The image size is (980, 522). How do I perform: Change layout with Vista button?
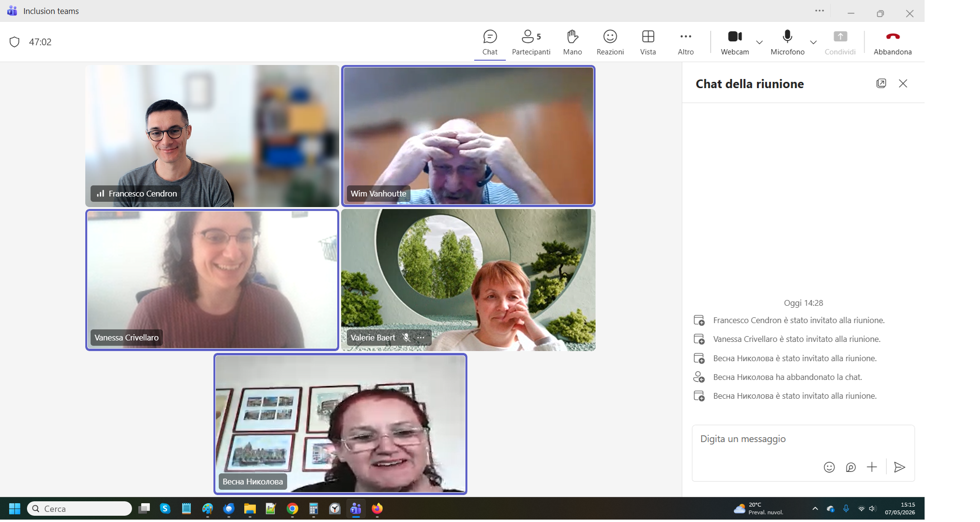648,42
